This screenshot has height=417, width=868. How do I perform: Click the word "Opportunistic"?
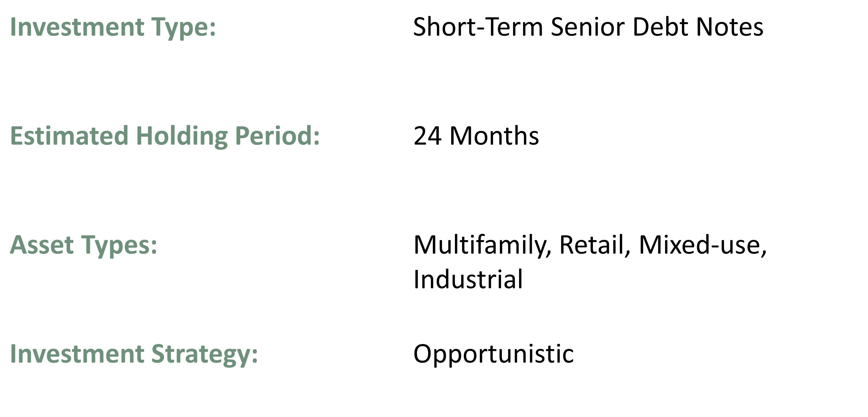pos(493,354)
